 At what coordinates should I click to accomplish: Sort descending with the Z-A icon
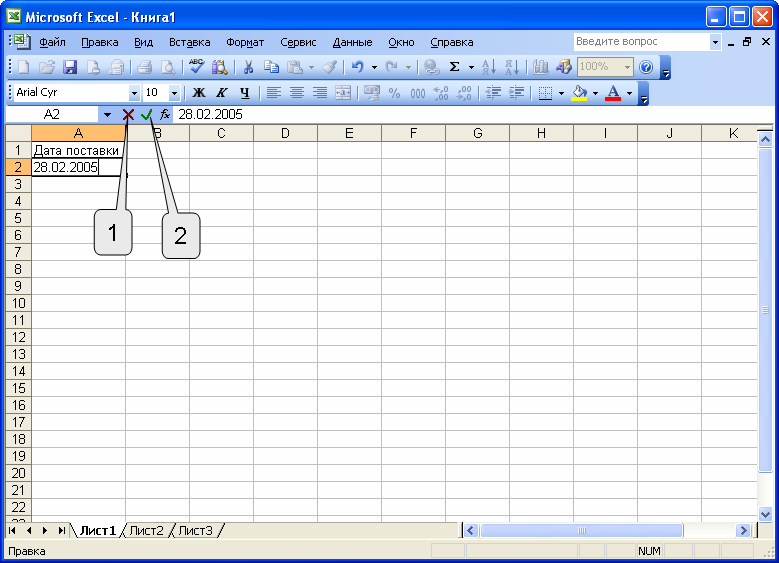(x=512, y=67)
